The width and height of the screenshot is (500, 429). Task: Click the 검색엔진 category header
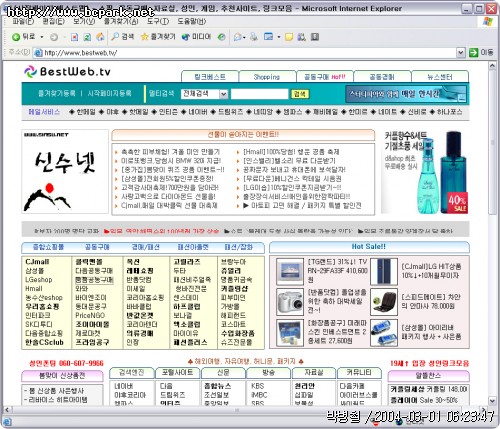[132, 373]
